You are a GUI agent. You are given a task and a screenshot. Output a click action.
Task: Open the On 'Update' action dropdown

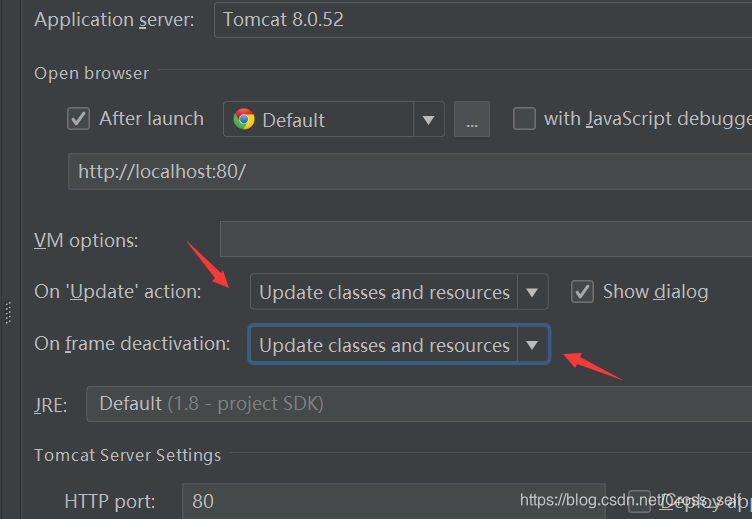[399, 292]
